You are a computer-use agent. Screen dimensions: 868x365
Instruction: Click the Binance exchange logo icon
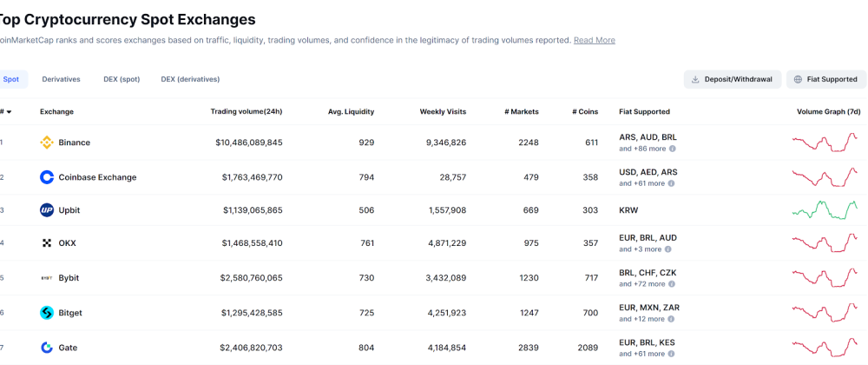[47, 143]
